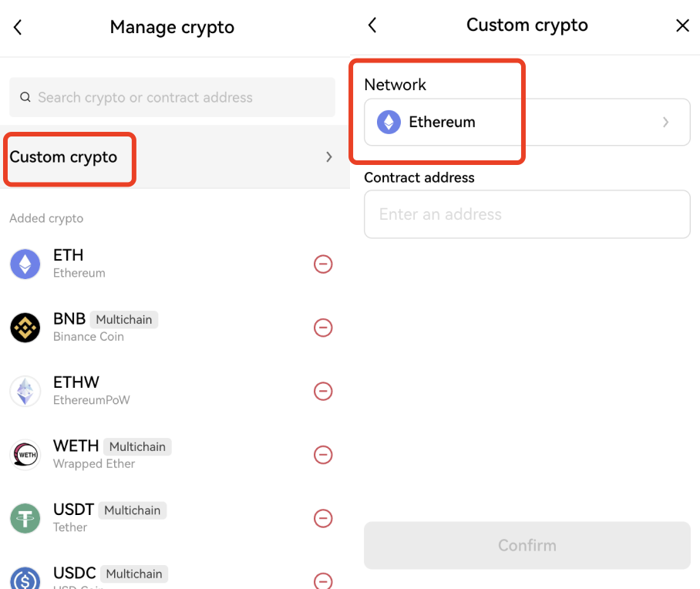The image size is (700, 589).
Task: Click the search magnifier icon
Action: (x=25, y=98)
